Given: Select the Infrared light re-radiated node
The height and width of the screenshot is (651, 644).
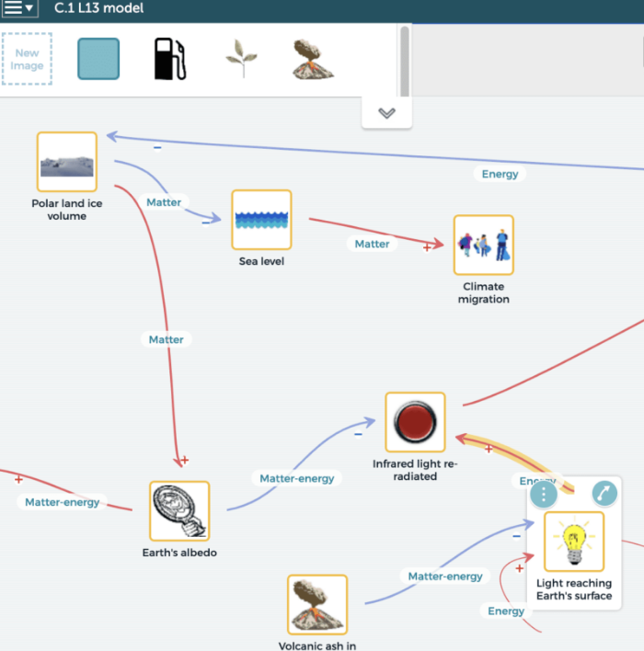Looking at the screenshot, I should click(415, 422).
